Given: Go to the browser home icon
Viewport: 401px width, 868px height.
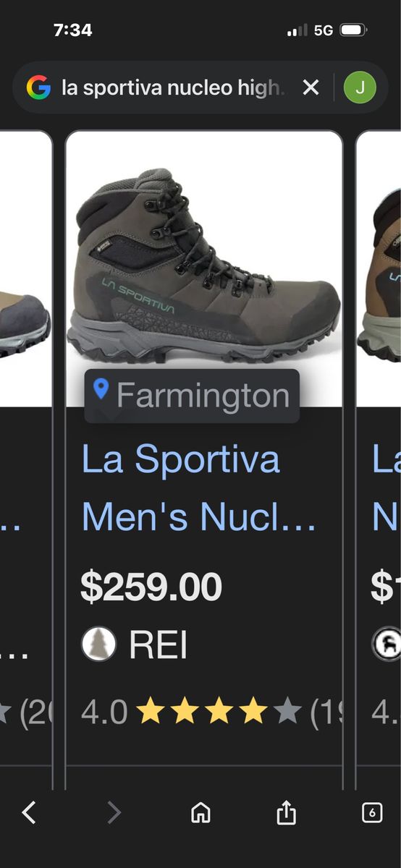Looking at the screenshot, I should point(200,813).
